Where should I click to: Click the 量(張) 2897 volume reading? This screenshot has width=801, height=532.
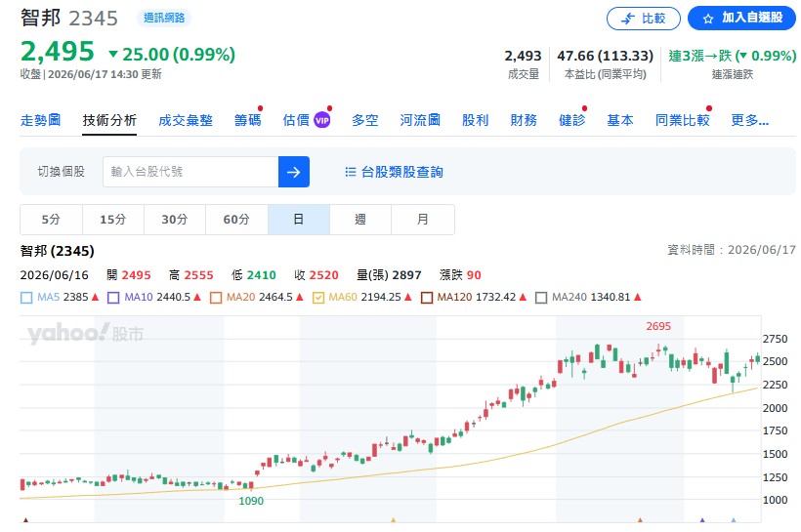point(389,275)
